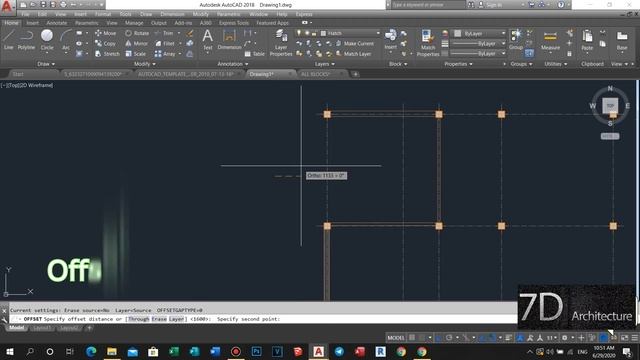Click Make Current layer button

click(x=355, y=43)
